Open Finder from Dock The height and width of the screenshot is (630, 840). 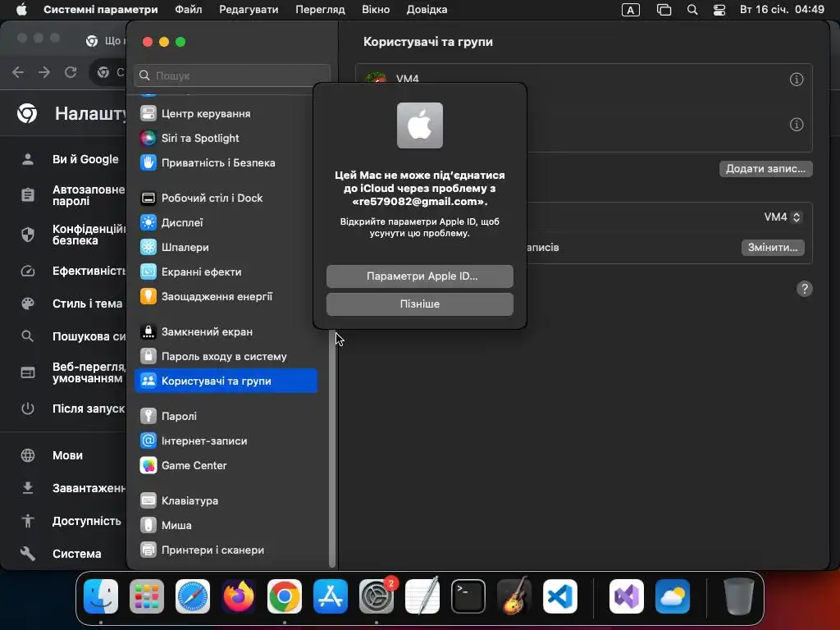[x=101, y=596]
